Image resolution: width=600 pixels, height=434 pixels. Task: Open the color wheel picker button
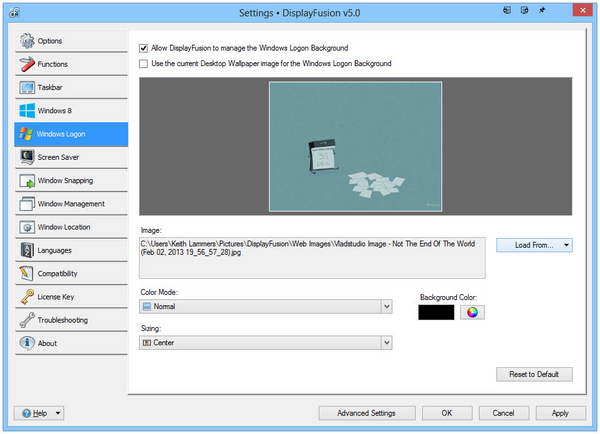pyautogui.click(x=472, y=312)
